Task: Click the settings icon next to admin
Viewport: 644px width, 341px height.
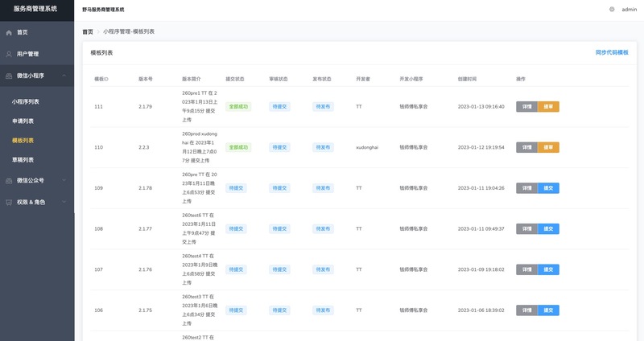Action: tap(611, 9)
